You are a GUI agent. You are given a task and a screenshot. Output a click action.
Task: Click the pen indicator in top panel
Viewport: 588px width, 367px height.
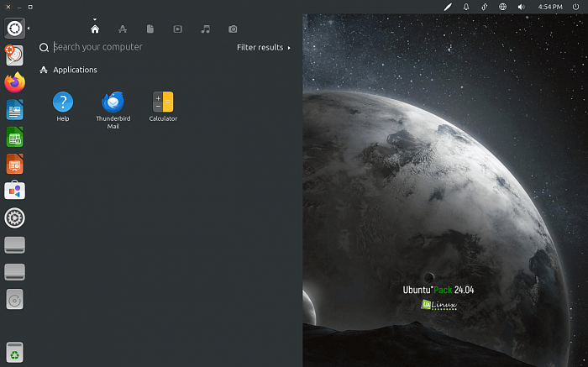pos(448,7)
